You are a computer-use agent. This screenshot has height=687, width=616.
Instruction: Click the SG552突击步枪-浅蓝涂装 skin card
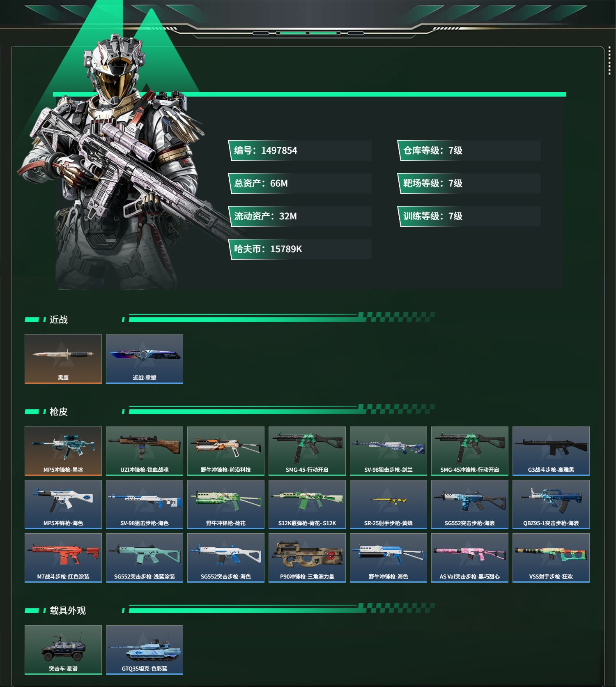(x=145, y=558)
